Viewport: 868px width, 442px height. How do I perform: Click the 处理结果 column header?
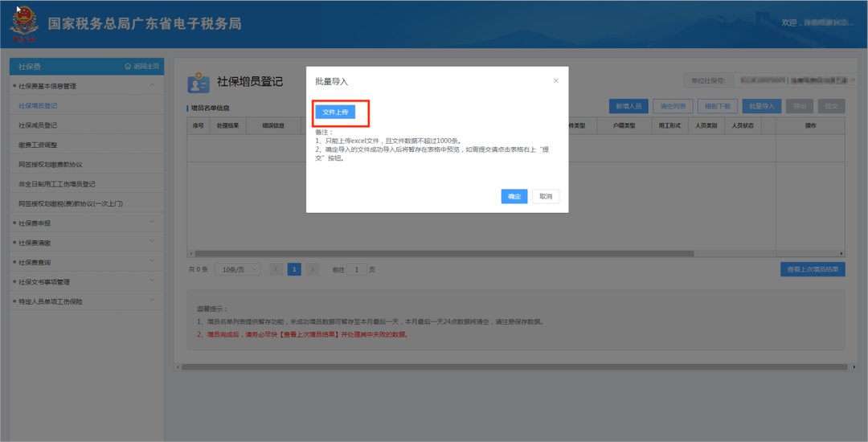click(x=227, y=125)
